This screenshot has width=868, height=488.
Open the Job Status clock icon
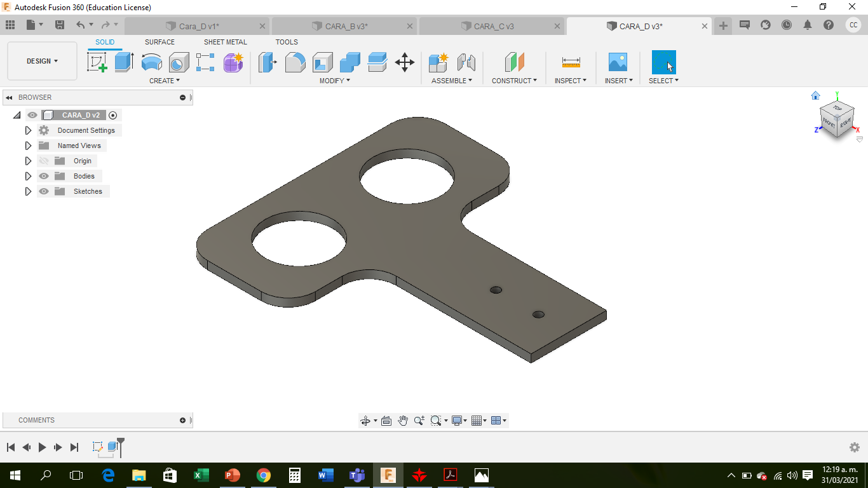click(787, 25)
